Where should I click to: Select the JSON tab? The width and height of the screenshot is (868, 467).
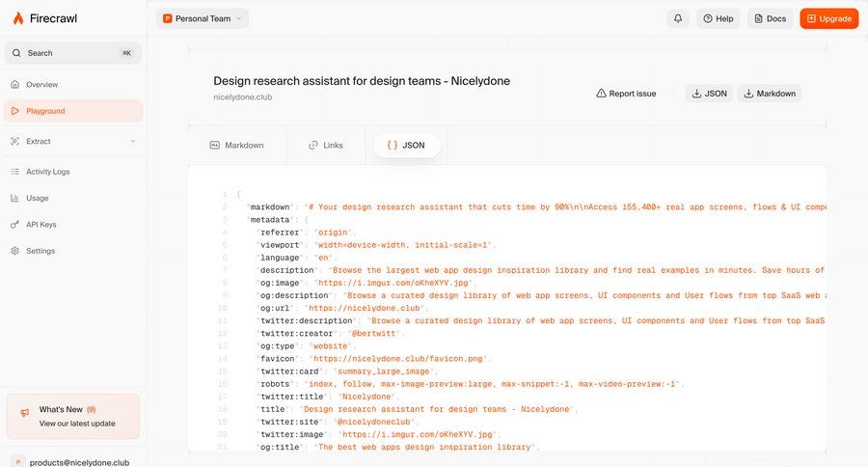point(406,146)
